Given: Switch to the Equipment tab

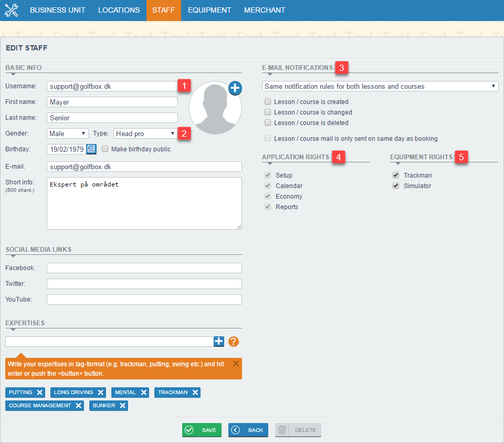Looking at the screenshot, I should click(x=209, y=10).
